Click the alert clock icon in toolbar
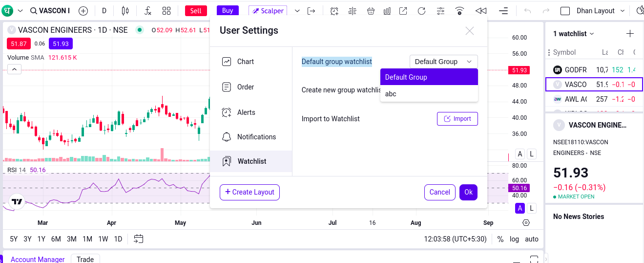 (x=334, y=11)
